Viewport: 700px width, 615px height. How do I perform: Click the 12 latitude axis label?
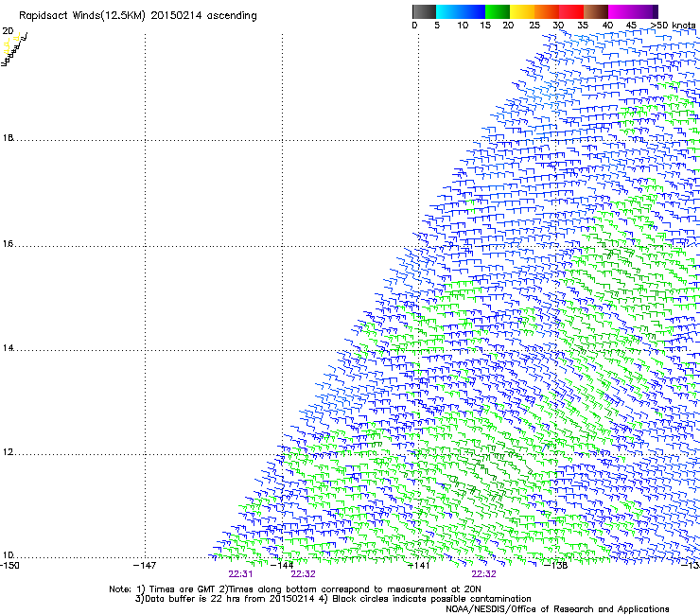coord(8,452)
